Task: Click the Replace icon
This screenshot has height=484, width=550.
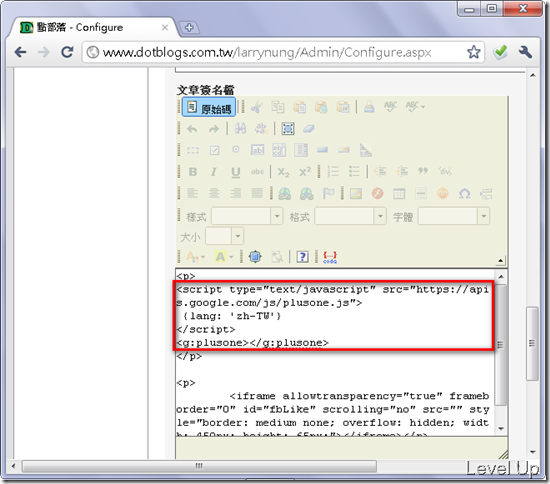Action: 262,129
